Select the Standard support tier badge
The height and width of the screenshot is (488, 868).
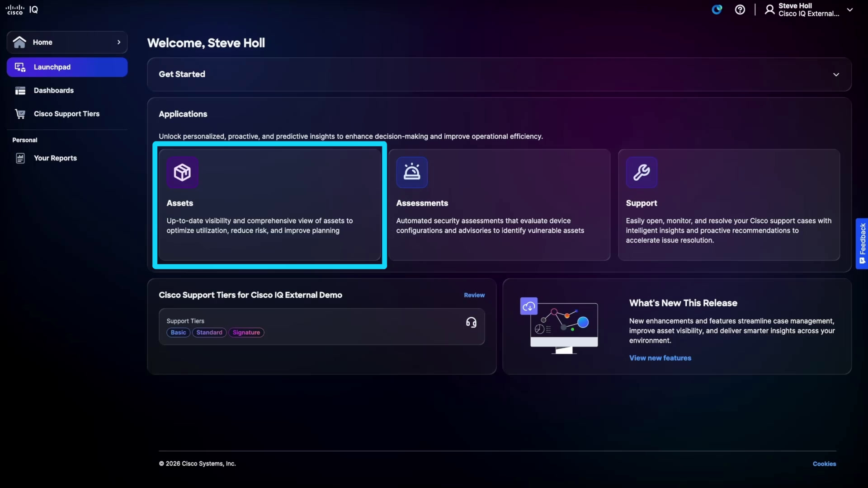(x=209, y=333)
